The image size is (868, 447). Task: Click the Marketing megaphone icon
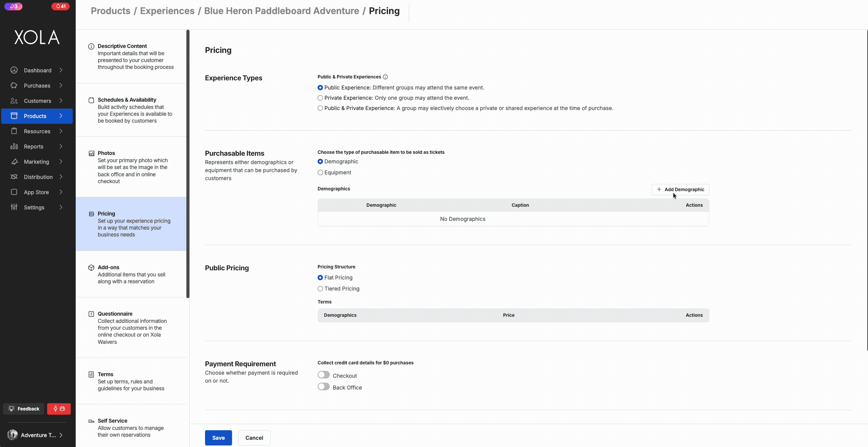(x=14, y=161)
